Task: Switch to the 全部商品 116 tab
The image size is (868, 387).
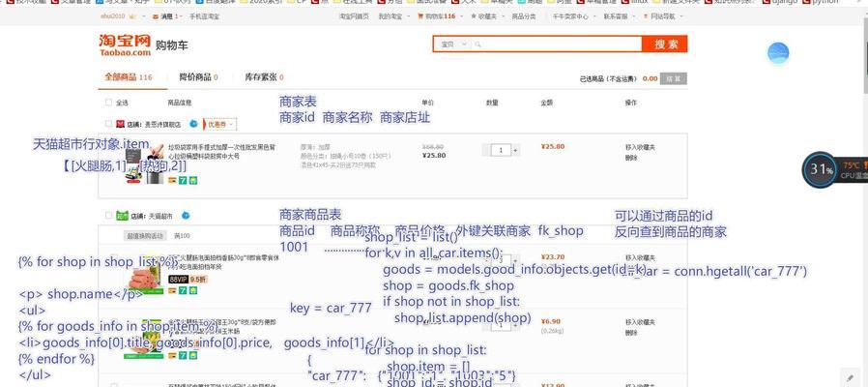Action: click(x=129, y=77)
